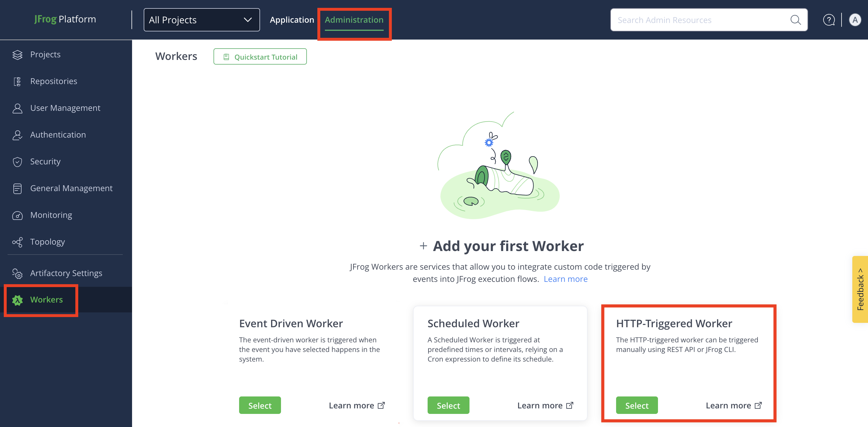Open the Administration tab

pos(354,19)
